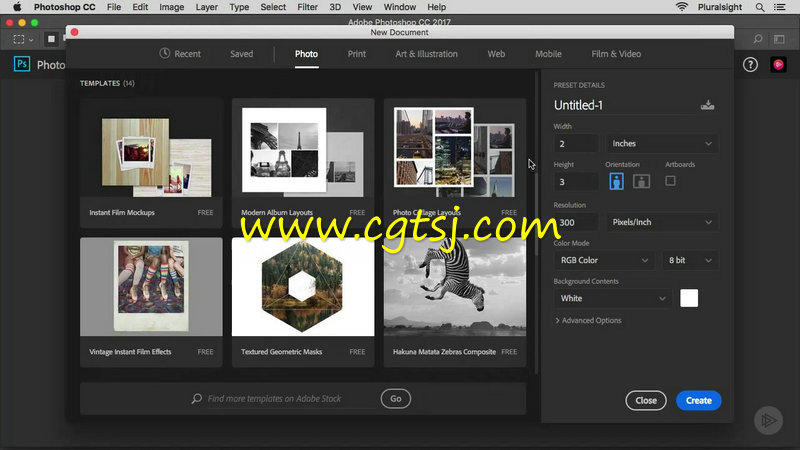Open the 8 bit depth dropdown
The height and width of the screenshot is (450, 800).
689,260
